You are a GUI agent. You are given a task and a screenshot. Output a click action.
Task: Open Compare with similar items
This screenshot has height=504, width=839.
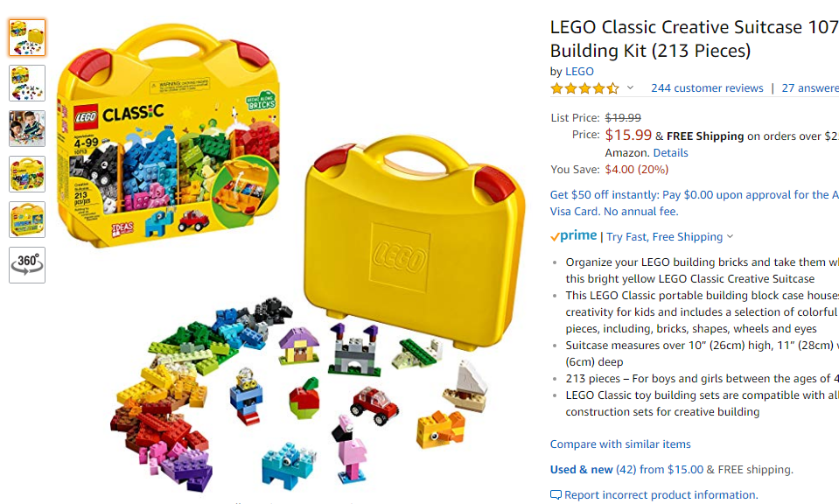pyautogui.click(x=620, y=444)
